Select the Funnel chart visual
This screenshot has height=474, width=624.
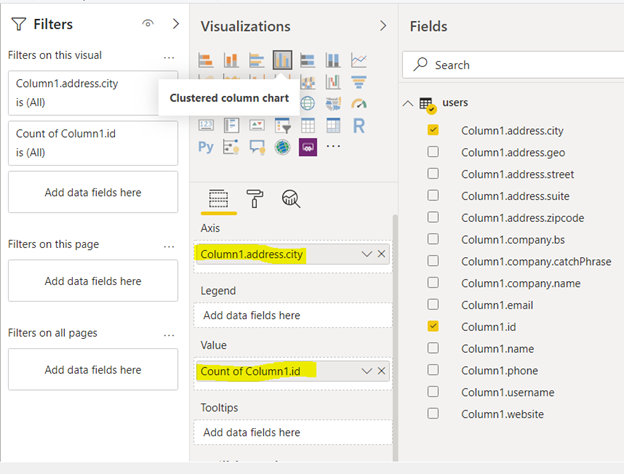tap(359, 82)
